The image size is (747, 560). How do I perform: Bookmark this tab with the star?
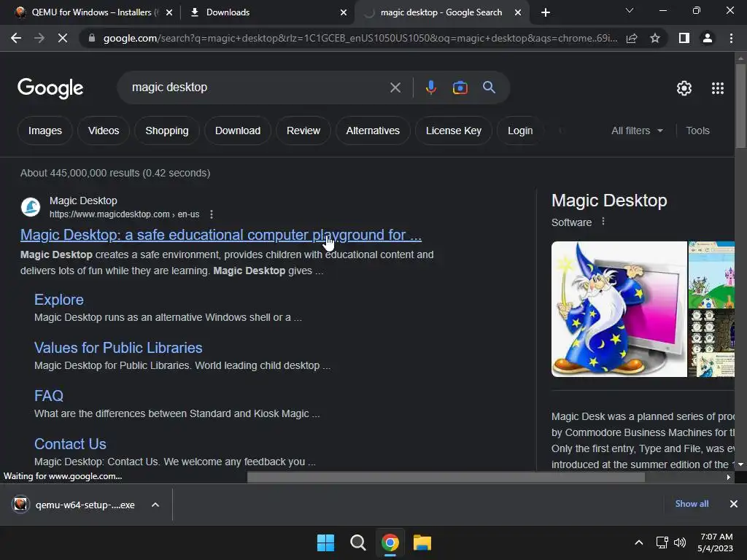(x=655, y=38)
